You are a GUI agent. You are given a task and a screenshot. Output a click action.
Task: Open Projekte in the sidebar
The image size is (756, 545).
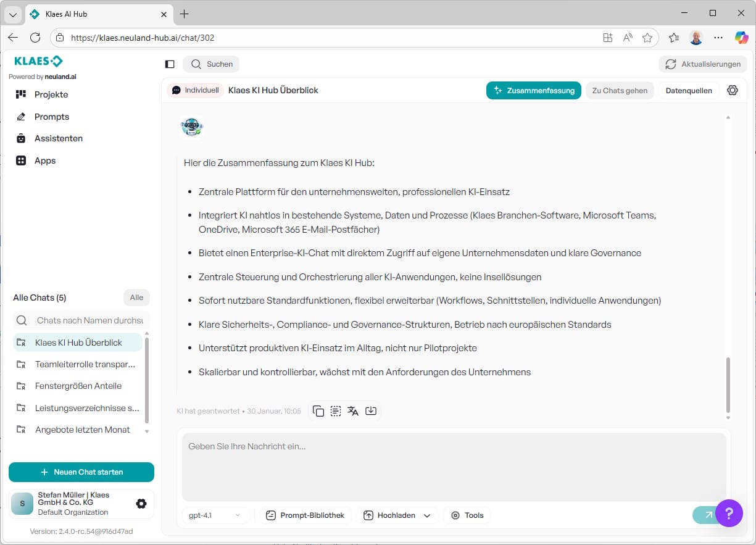click(x=51, y=94)
